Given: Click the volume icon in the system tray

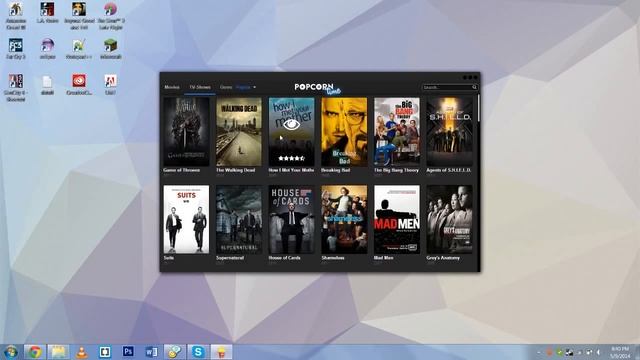Looking at the screenshot, I should pyautogui.click(x=598, y=352).
